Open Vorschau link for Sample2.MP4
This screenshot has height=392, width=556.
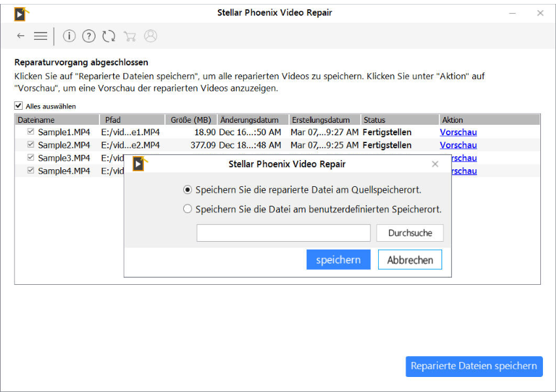click(x=458, y=145)
